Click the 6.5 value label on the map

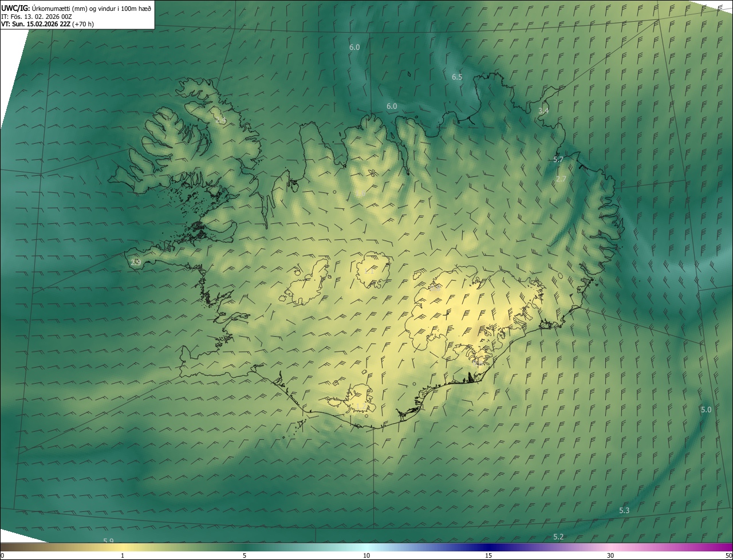pos(457,77)
